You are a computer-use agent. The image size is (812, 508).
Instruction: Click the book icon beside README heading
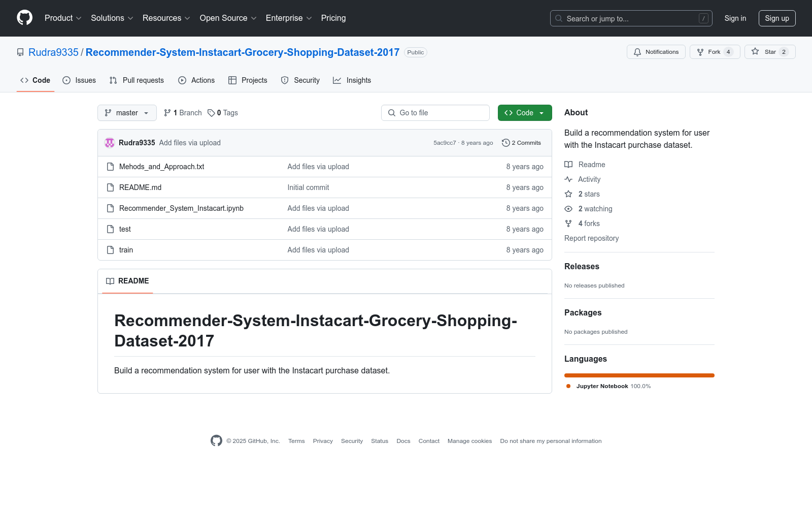coord(110,281)
